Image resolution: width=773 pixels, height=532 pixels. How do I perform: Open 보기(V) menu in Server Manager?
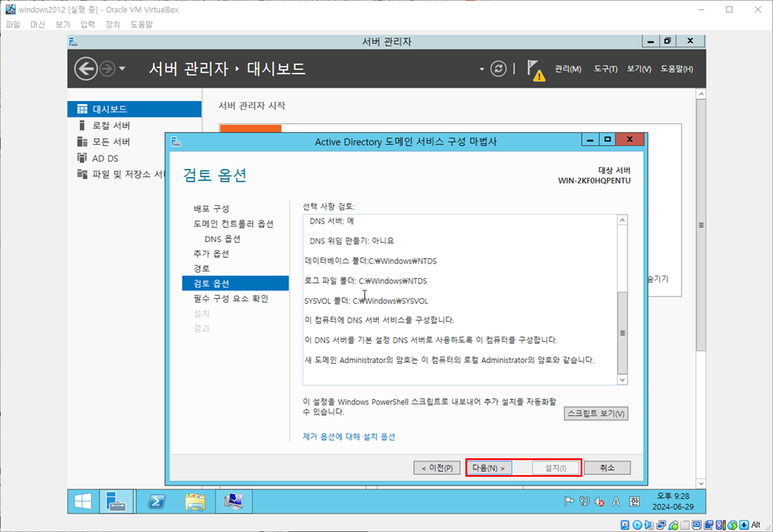pos(639,69)
